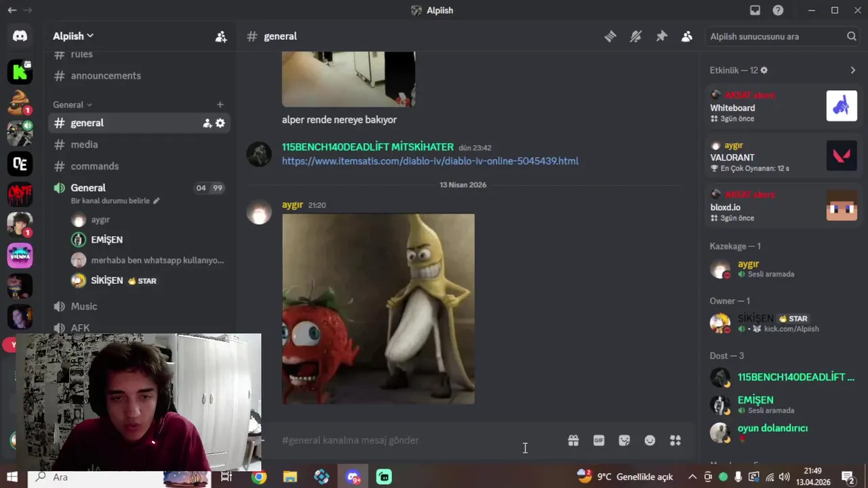This screenshot has width=868, height=488.
Task: Open the Vienna server icon
Action: point(20,256)
